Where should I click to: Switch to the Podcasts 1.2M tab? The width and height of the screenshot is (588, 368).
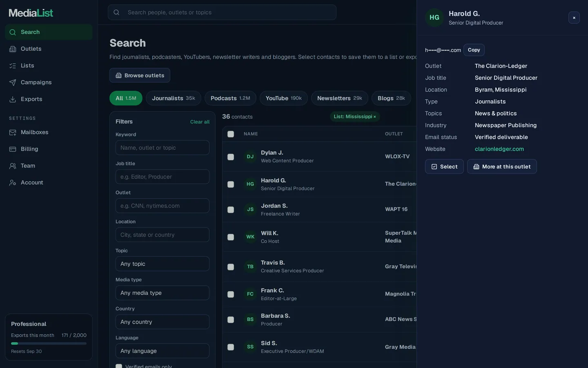coord(230,98)
